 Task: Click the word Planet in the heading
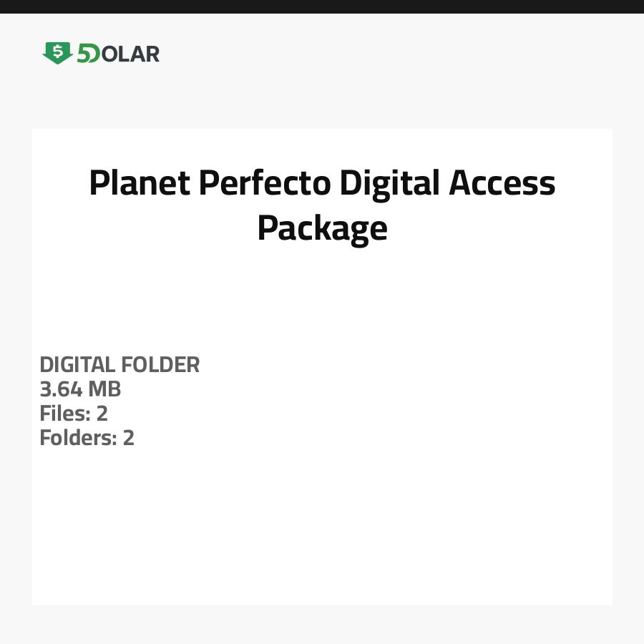click(140, 183)
